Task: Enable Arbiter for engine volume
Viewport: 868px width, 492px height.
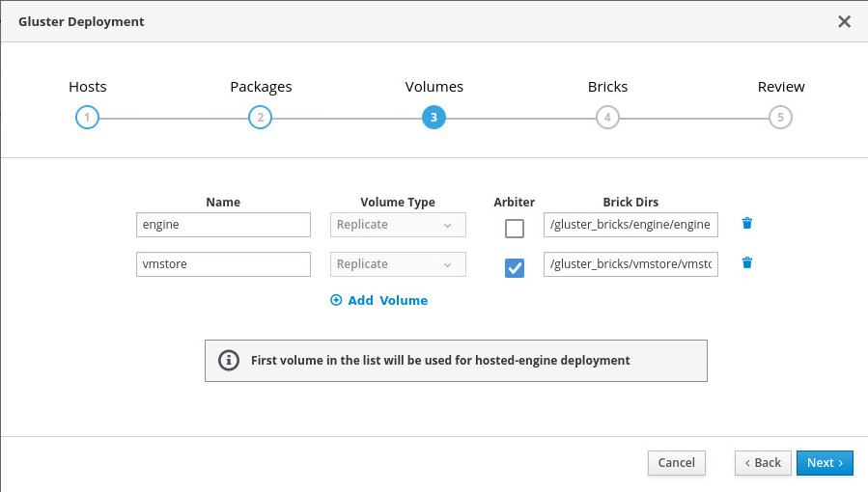Action: coord(515,229)
